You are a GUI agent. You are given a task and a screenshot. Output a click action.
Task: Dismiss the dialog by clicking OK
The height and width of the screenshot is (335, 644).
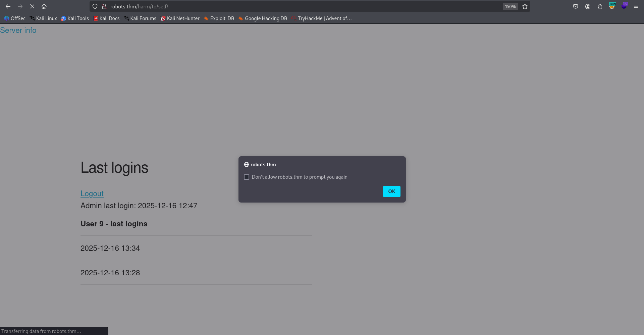(391, 191)
